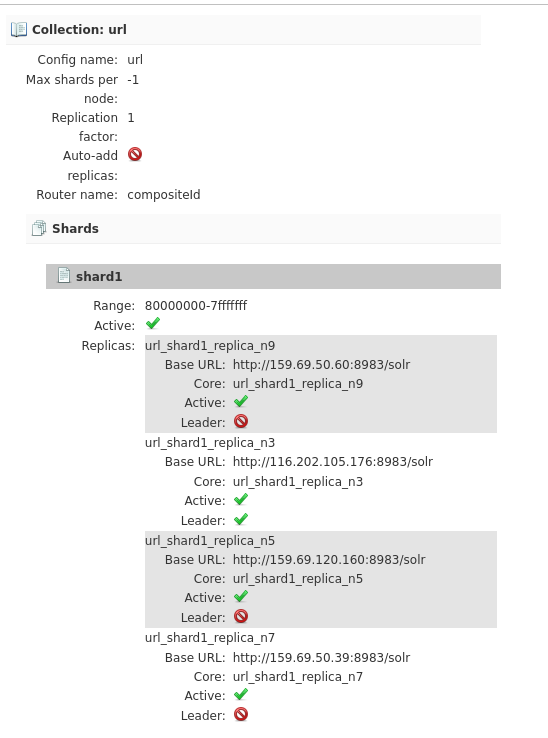The width and height of the screenshot is (548, 738).
Task: Click the green shard1 Active checkmark
Action: 153,323
